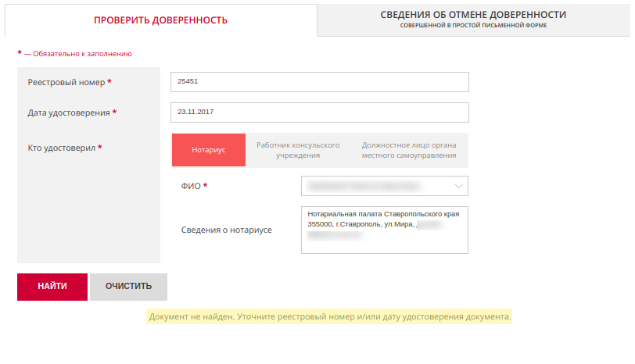Click the red НАЙТИ button

[52, 287]
